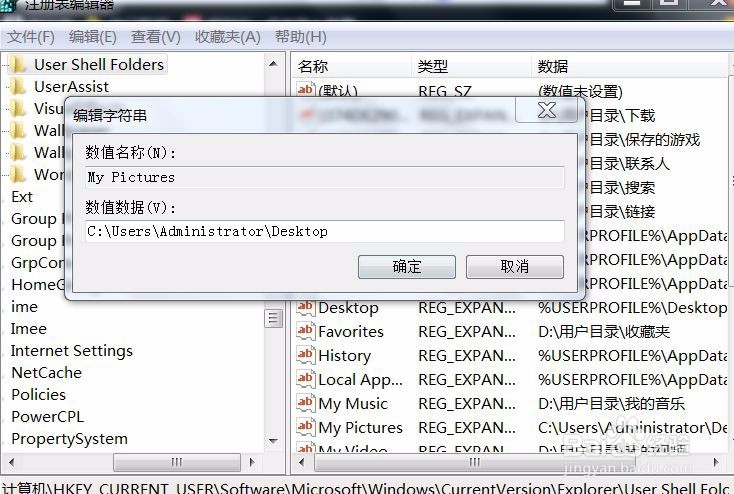
Task: Click the string icon beside Local App value
Action: tap(305, 379)
